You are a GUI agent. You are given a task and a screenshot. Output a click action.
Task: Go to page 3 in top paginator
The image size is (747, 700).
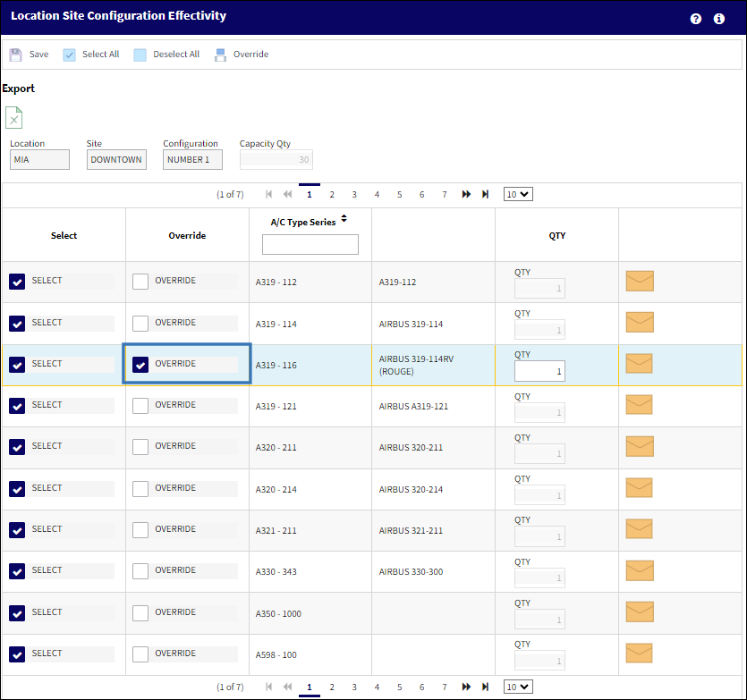(354, 194)
